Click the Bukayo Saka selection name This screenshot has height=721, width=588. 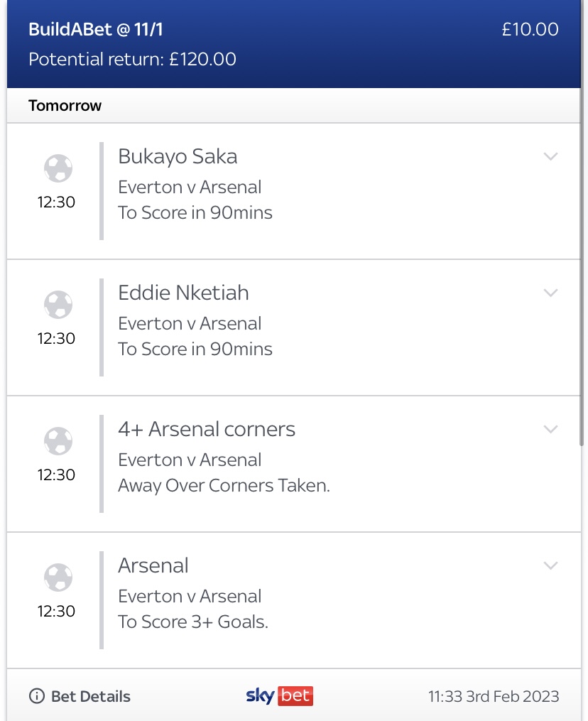tap(178, 157)
